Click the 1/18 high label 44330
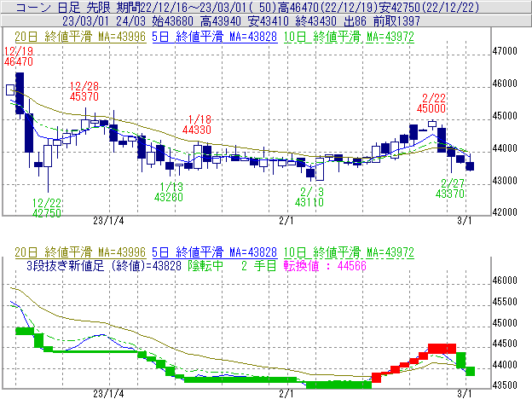 click(x=196, y=130)
